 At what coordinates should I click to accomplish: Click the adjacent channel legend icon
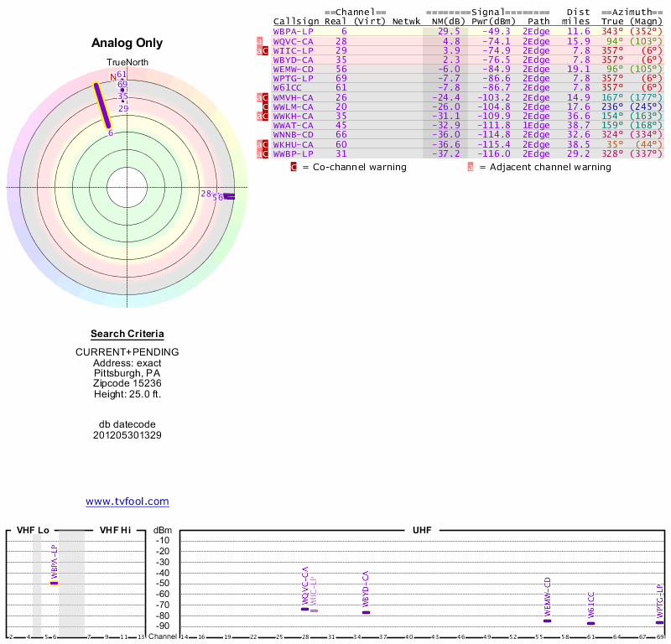click(470, 167)
